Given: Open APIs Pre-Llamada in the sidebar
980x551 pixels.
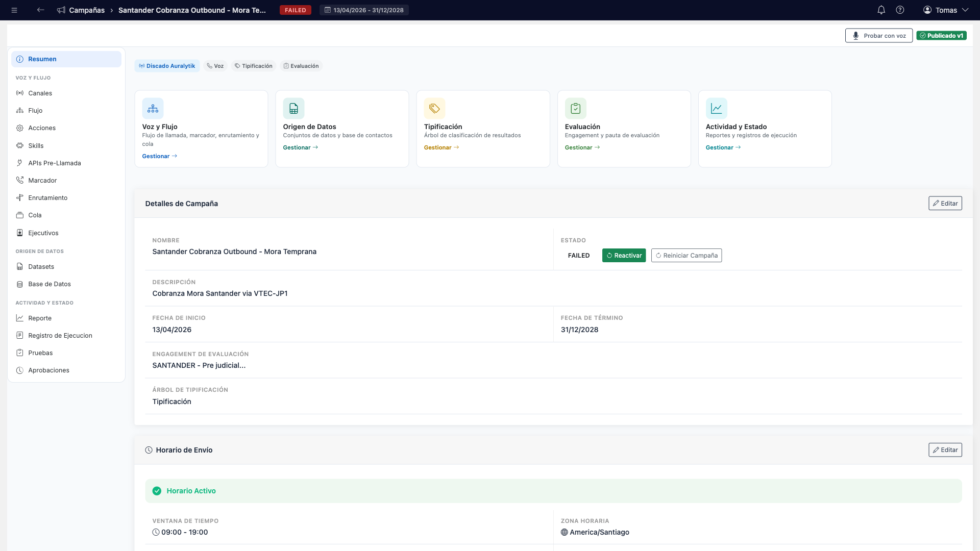Looking at the screenshot, I should (66, 163).
